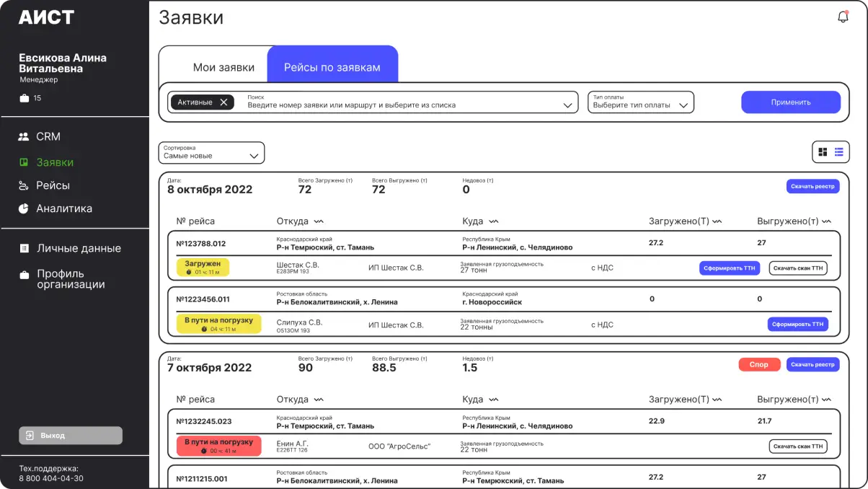The width and height of the screenshot is (868, 489).
Task: Open Профиль организации page
Action: [70, 279]
